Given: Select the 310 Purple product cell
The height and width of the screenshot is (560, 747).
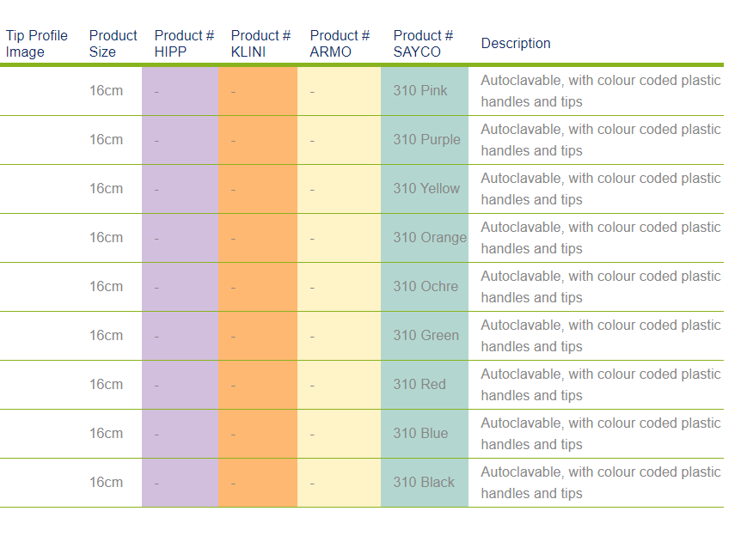Looking at the screenshot, I should 426,140.
